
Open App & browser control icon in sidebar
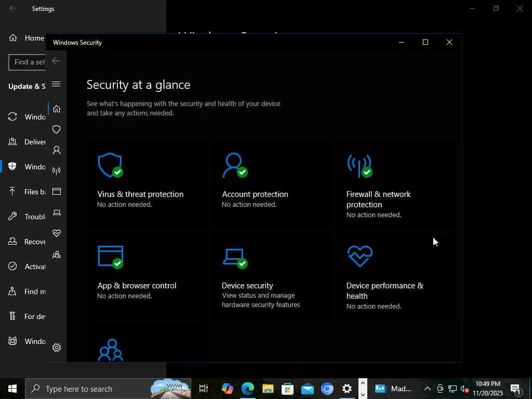click(x=57, y=192)
